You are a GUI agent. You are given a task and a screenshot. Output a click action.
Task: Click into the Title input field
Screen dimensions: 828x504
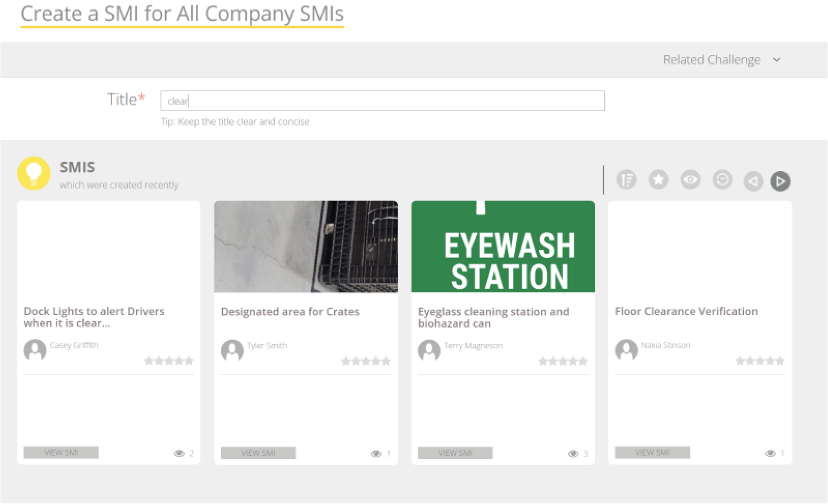[382, 101]
